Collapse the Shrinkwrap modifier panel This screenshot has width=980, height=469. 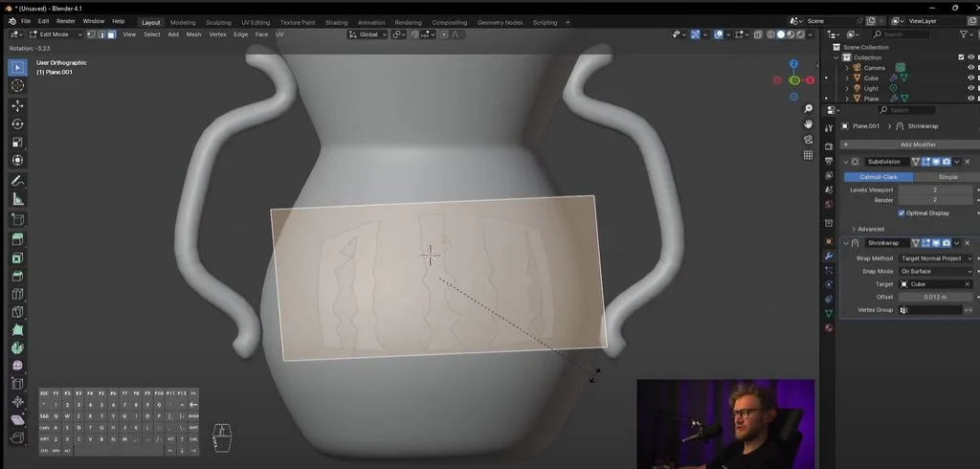[846, 242]
